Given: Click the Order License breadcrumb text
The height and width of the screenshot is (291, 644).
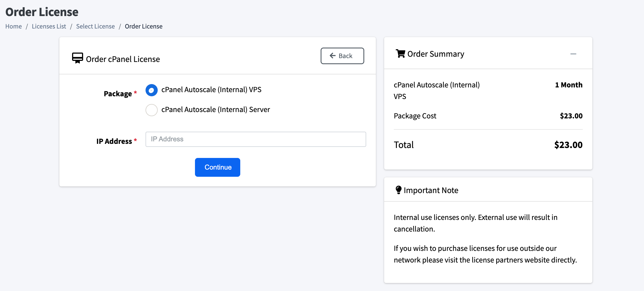Looking at the screenshot, I should point(144,26).
